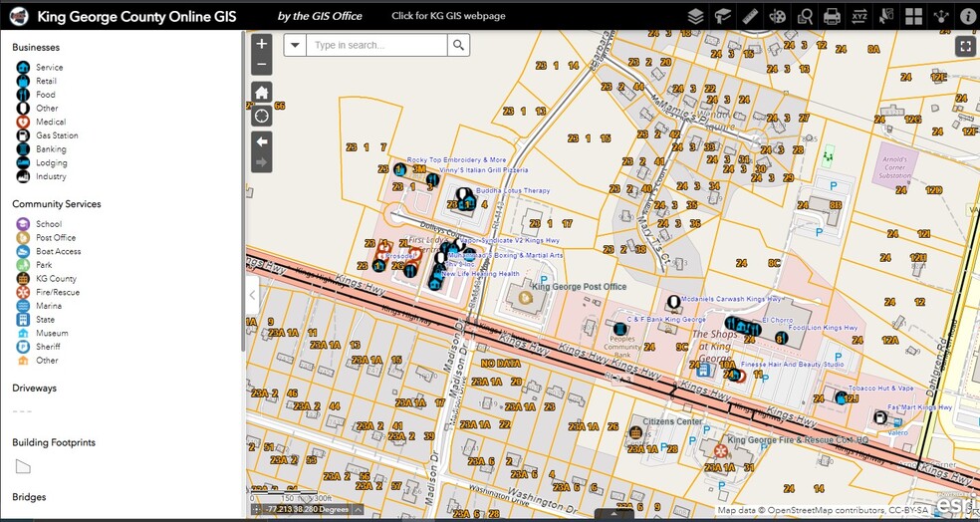Click Vinny's Italian Grill Pizzeria marker
This screenshot has height=522, width=980.
432,180
